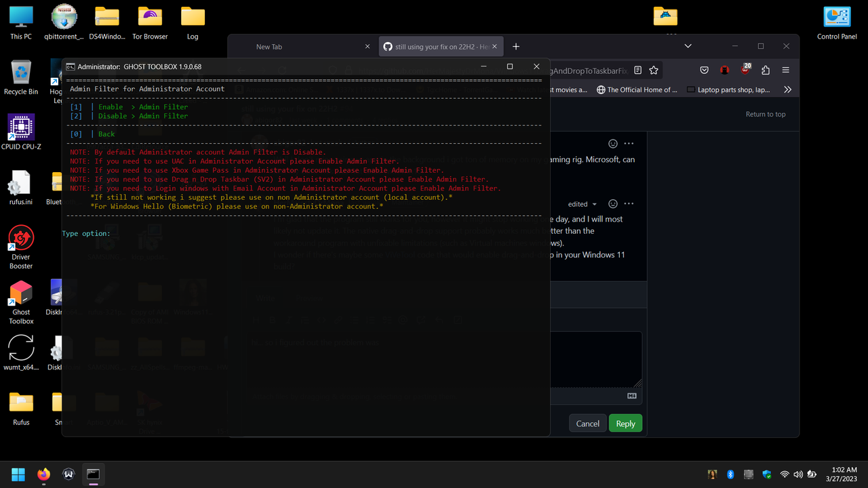Image resolution: width=868 pixels, height=488 pixels.
Task: Open Control Panel desktop icon
Action: [837, 22]
